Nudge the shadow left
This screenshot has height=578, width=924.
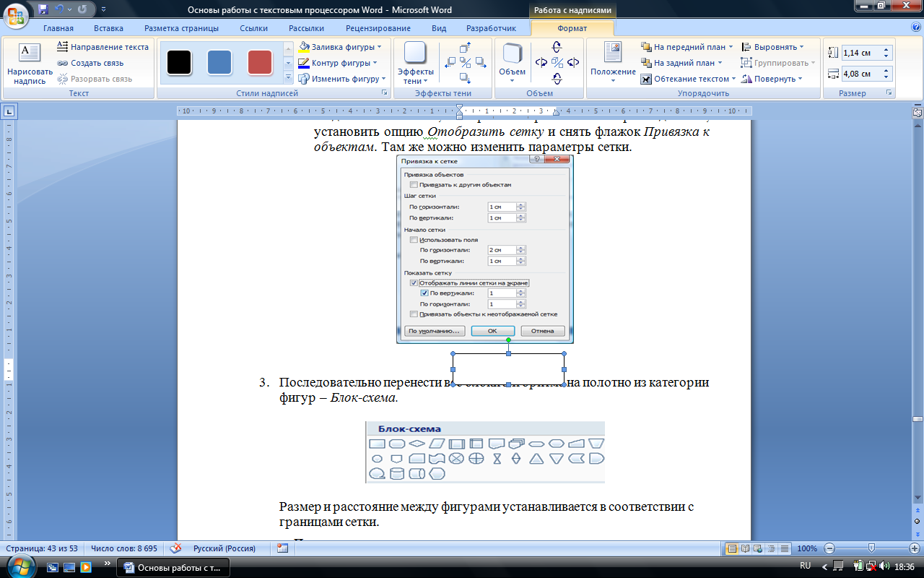[450, 63]
